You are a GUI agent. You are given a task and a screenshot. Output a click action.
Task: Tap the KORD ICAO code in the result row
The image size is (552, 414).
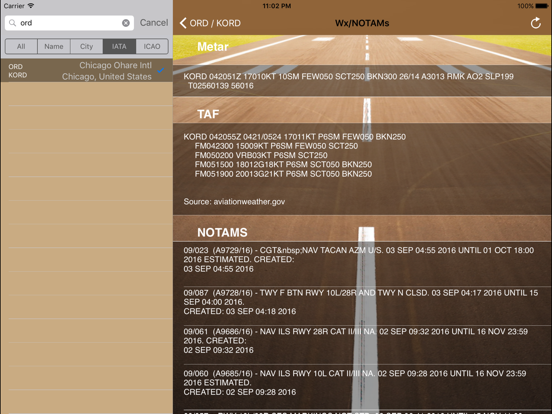pos(18,75)
